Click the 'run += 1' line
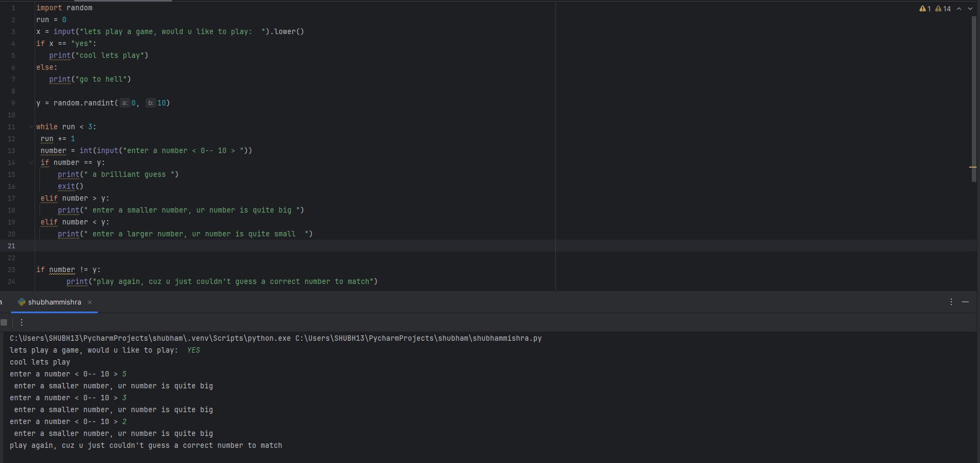980x463 pixels. pyautogui.click(x=58, y=139)
